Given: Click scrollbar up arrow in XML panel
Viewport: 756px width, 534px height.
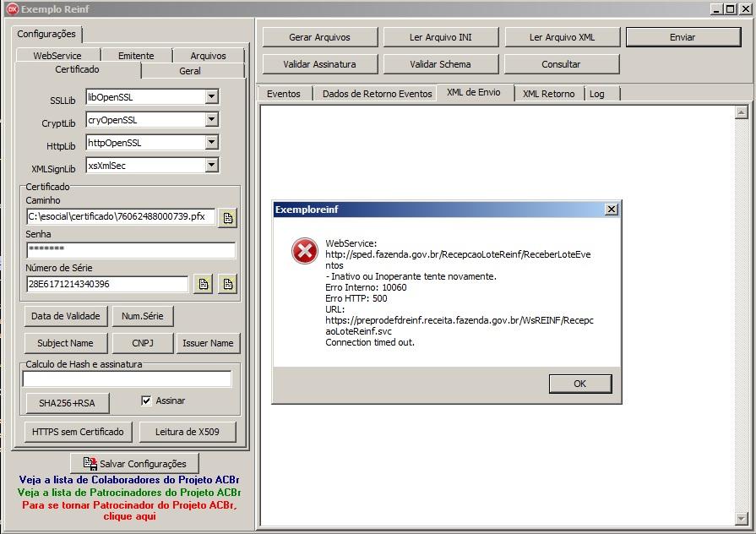Looking at the screenshot, I should pyautogui.click(x=741, y=113).
